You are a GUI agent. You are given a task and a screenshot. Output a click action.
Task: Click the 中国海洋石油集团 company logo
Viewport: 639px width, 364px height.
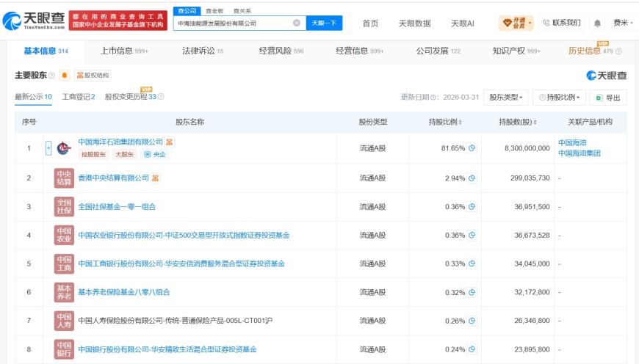pyautogui.click(x=64, y=148)
